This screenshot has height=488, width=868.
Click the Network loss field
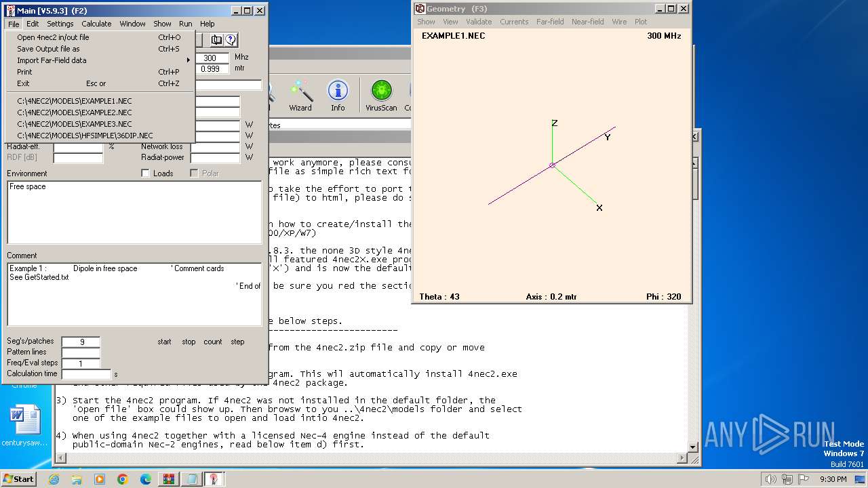(215, 146)
